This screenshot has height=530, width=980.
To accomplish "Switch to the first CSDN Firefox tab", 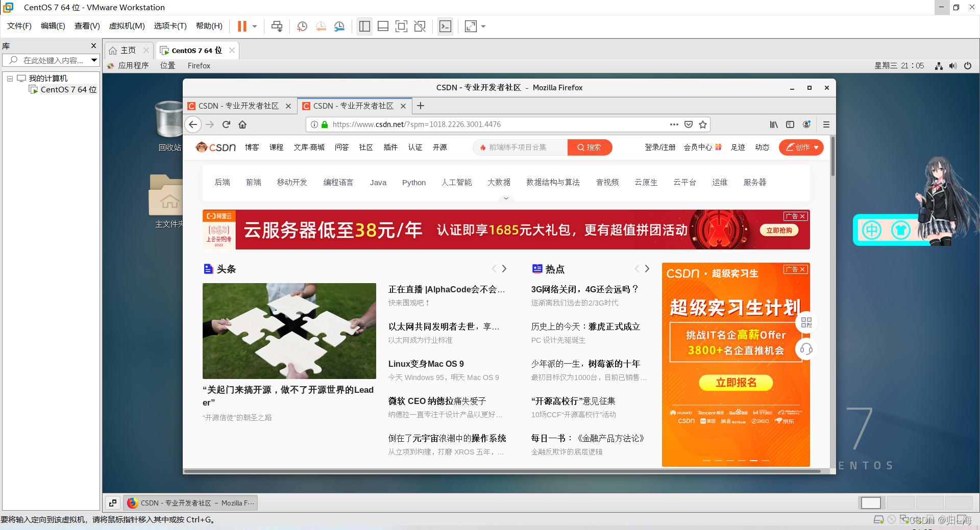I will pyautogui.click(x=238, y=106).
